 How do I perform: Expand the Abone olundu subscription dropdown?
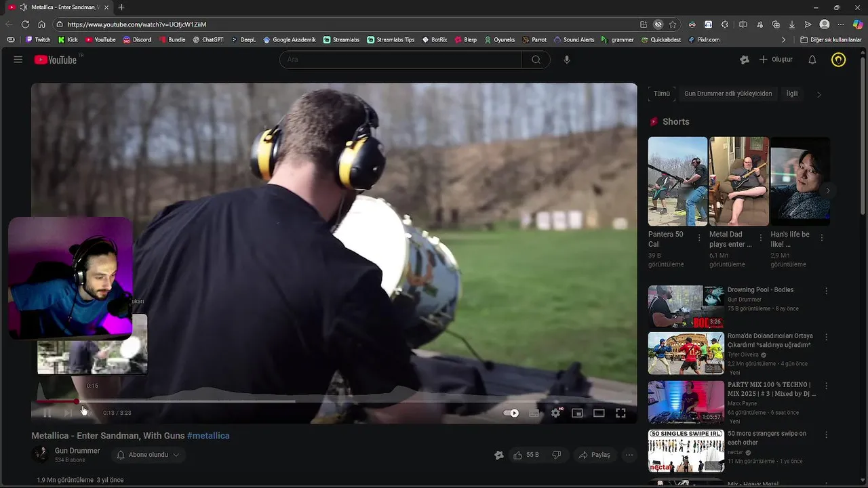148,455
